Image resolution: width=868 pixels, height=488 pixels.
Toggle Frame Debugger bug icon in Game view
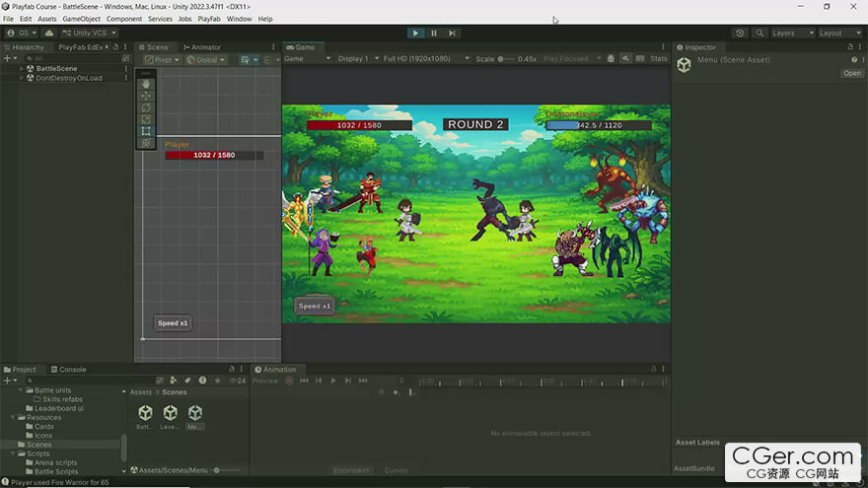coord(611,58)
